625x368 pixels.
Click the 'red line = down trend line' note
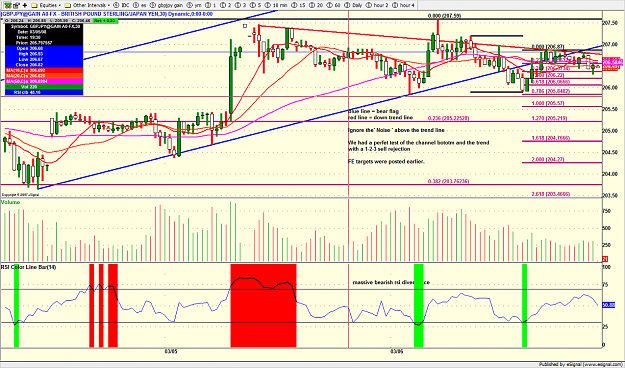pyautogui.click(x=380, y=118)
